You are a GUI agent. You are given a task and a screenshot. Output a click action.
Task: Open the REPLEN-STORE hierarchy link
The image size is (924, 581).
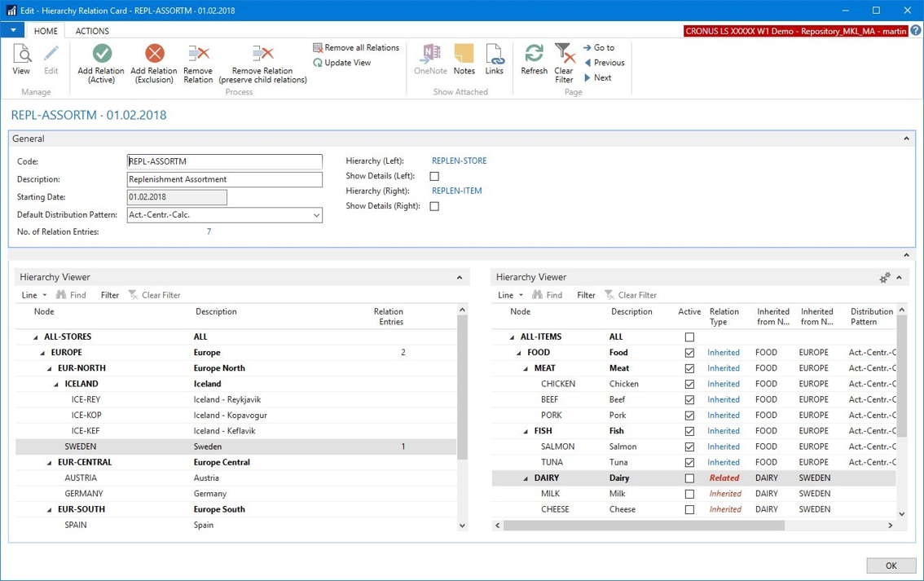(x=459, y=161)
